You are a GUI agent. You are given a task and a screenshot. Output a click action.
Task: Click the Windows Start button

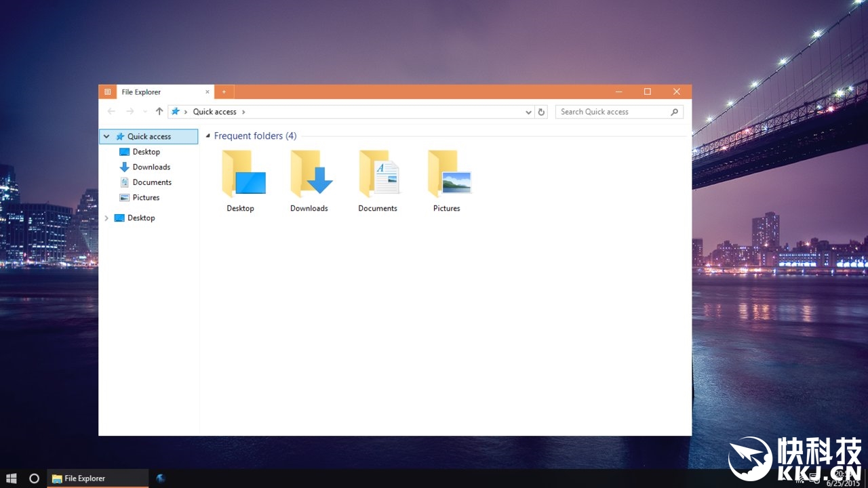tap(12, 479)
